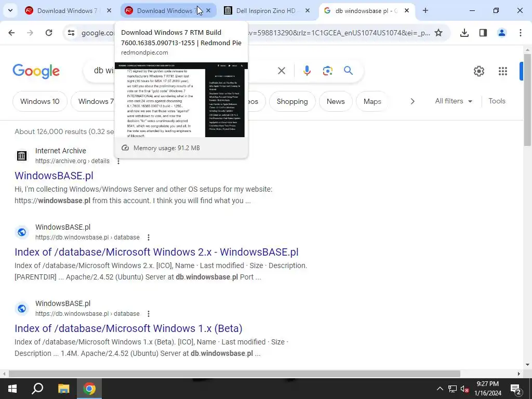This screenshot has height=399, width=532.
Task: Click the vertical scrollbar thumb
Action: point(527,100)
